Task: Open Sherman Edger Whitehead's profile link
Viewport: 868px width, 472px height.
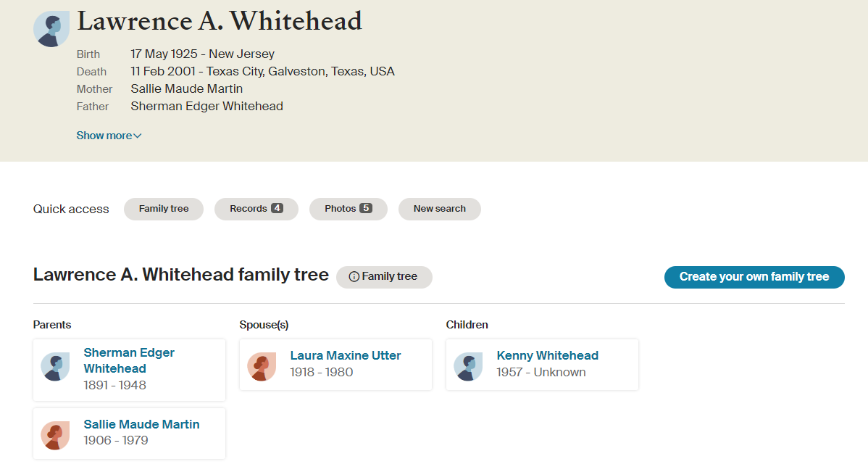Action: point(129,360)
